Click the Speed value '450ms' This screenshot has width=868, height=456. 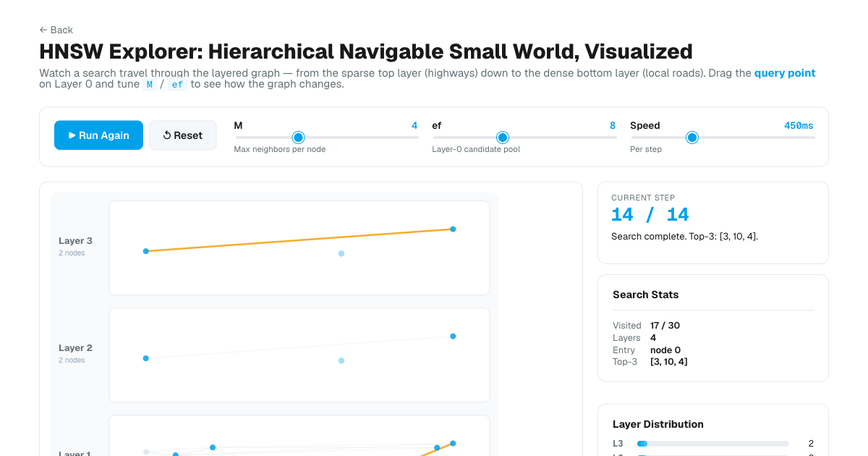click(x=799, y=125)
